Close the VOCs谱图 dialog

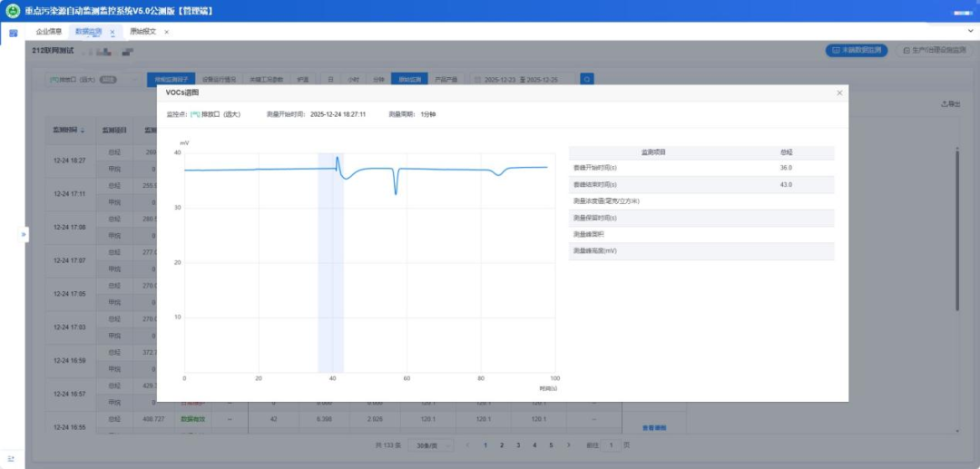(x=839, y=93)
